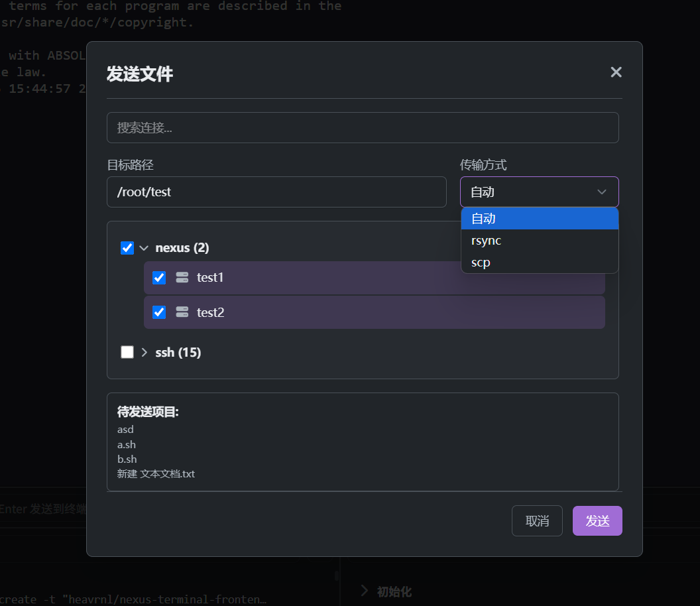Click the server icon next to test2
The width and height of the screenshot is (700, 606).
[182, 312]
